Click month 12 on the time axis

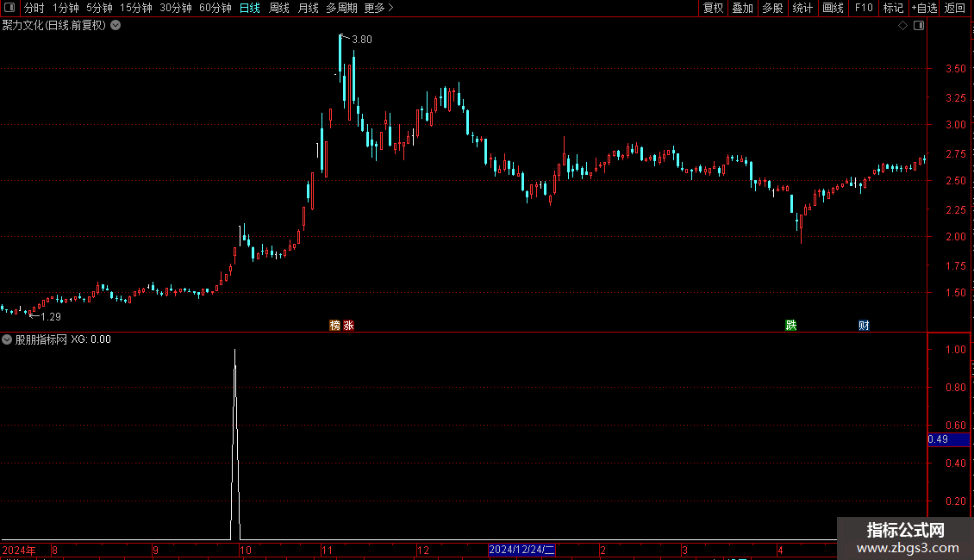423,550
